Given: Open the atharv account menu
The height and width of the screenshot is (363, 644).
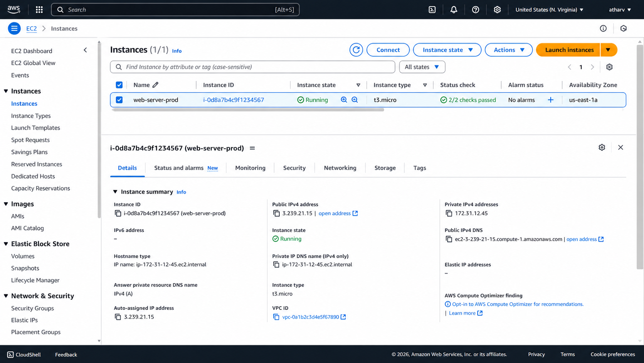Looking at the screenshot, I should (x=620, y=10).
